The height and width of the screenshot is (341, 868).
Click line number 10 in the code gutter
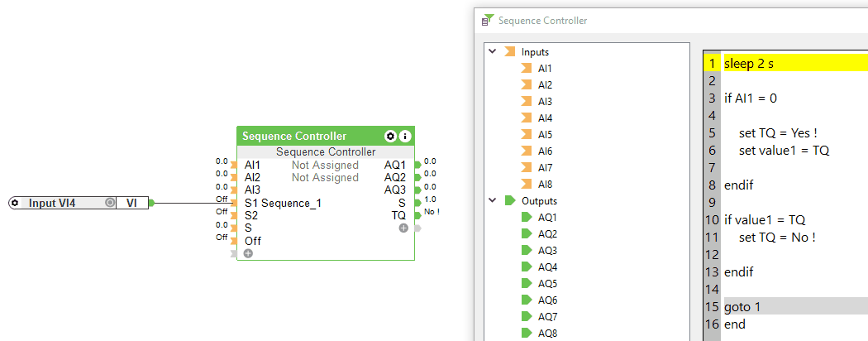click(x=712, y=219)
